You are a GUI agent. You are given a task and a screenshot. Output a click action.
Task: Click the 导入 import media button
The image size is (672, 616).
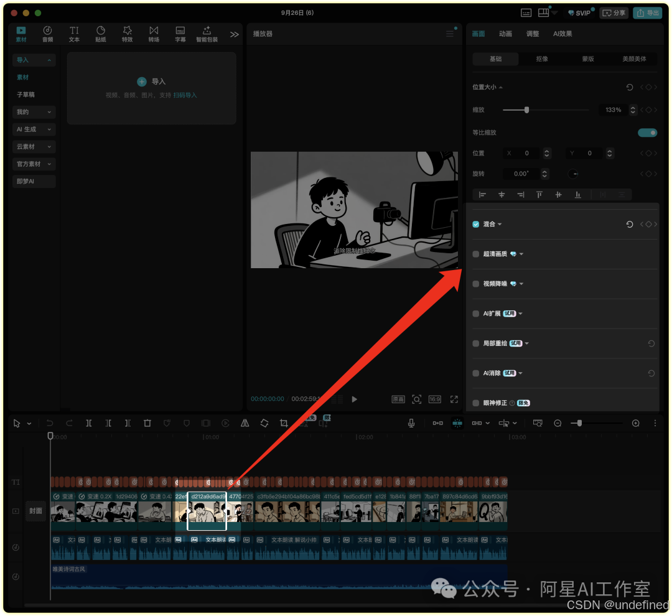151,82
